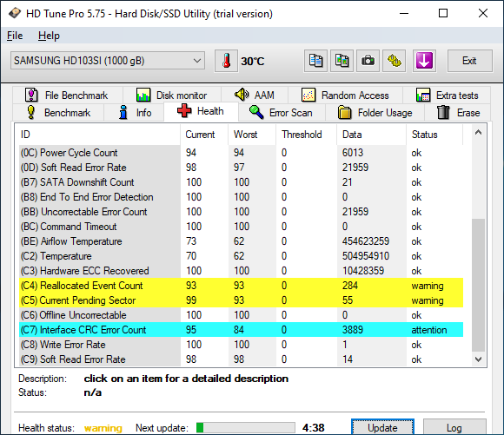This screenshot has height=435, width=504.
Task: Click the attention status cell
Action: pyautogui.click(x=429, y=330)
